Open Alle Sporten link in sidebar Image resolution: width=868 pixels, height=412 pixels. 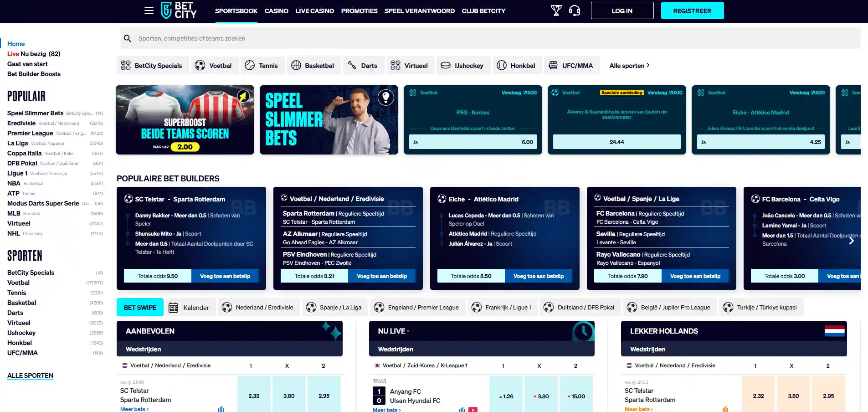point(30,376)
